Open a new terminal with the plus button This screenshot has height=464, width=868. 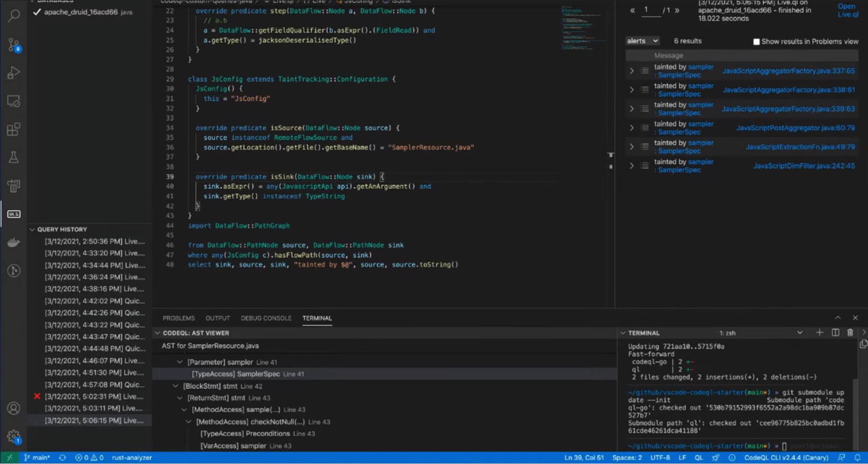coord(820,332)
